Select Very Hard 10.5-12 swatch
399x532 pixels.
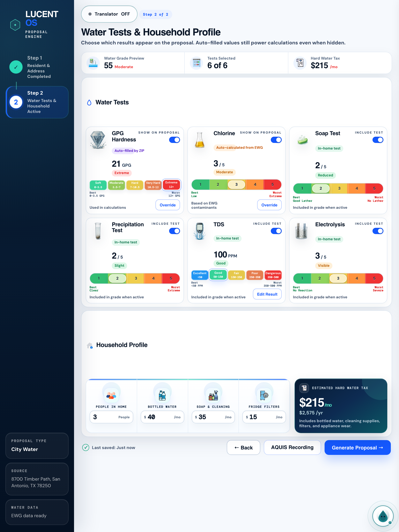pos(153,185)
